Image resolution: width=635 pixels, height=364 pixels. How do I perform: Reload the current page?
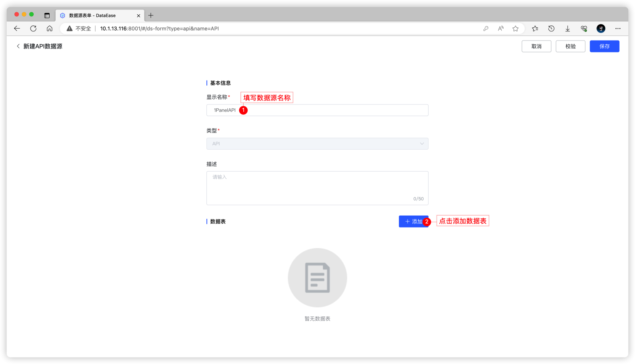(33, 28)
